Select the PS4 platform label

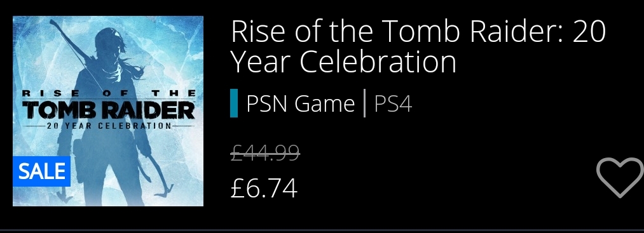coord(393,103)
